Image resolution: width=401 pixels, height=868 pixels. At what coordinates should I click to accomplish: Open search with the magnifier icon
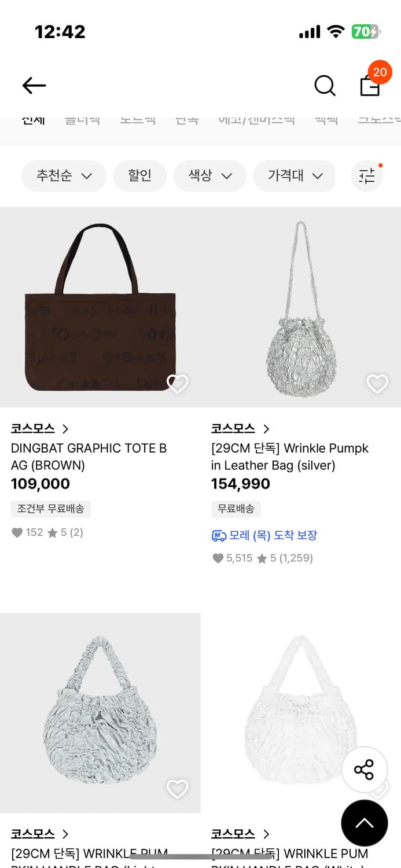(325, 85)
